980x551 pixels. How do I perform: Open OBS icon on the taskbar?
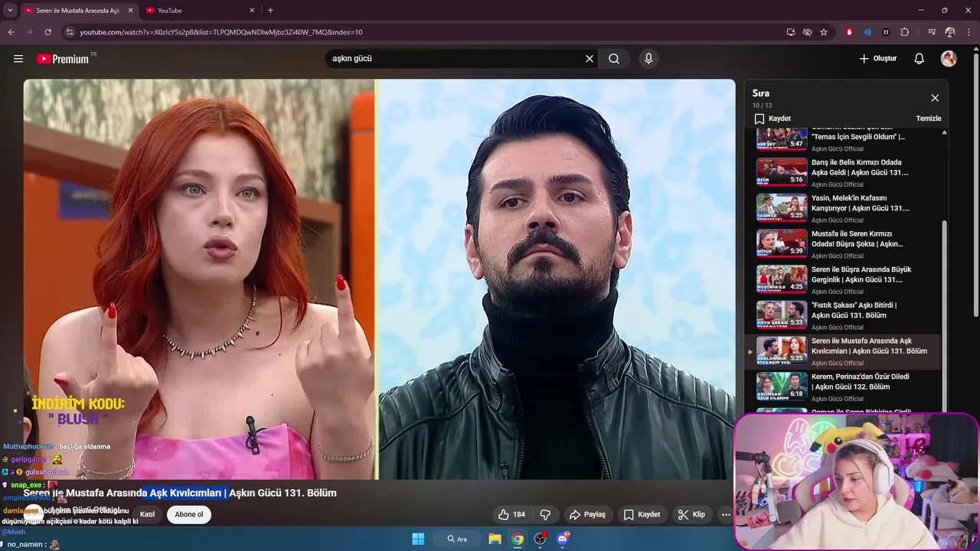tap(540, 539)
